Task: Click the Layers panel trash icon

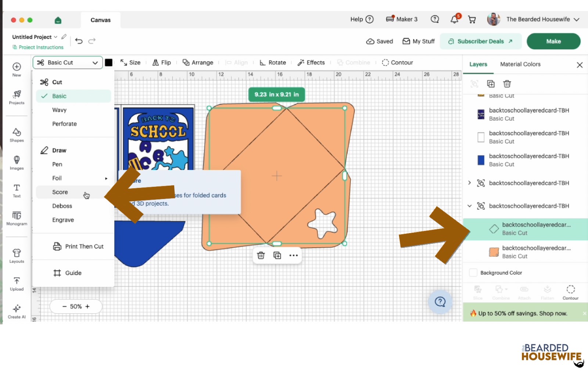Action: point(507,84)
